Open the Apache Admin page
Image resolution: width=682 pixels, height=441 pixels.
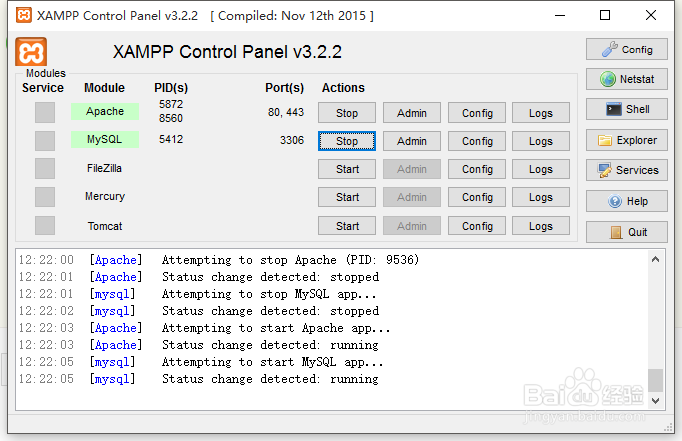click(x=411, y=113)
